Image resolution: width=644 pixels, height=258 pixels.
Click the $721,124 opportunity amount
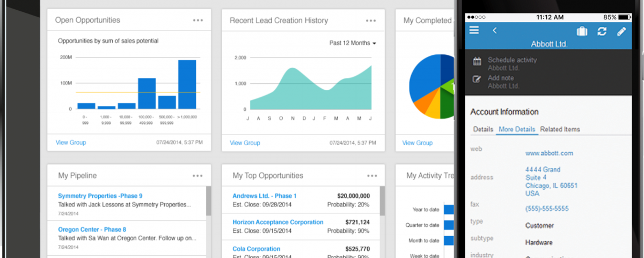pyautogui.click(x=357, y=222)
